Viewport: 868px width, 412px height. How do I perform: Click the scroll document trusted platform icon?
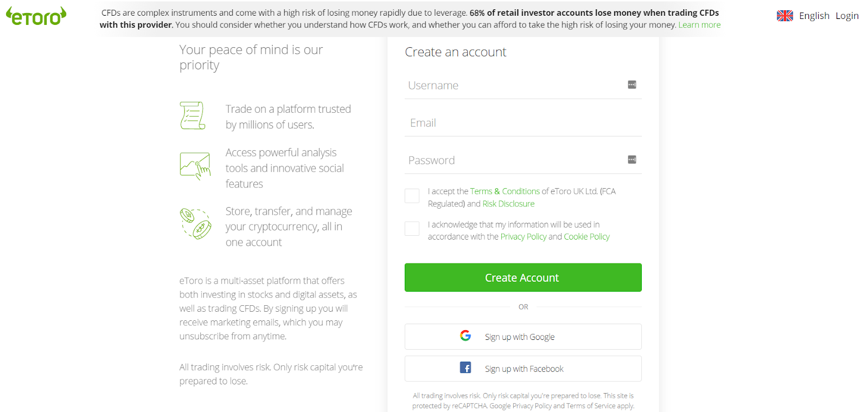193,115
